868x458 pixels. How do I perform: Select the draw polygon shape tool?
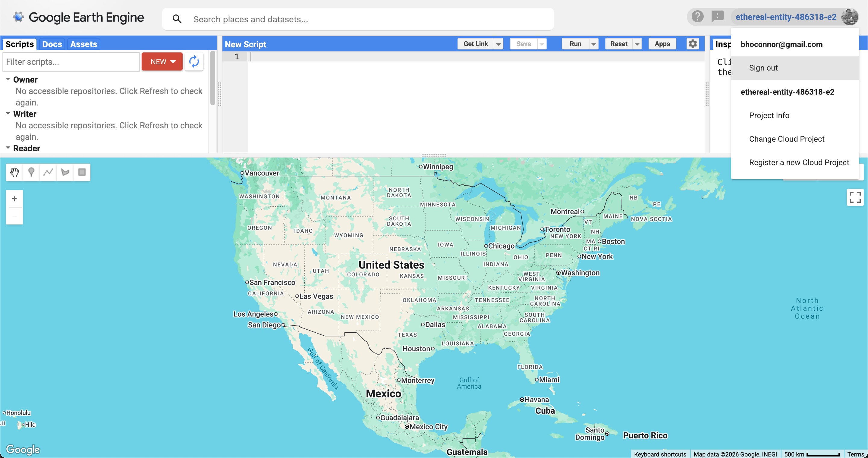pyautogui.click(x=65, y=172)
